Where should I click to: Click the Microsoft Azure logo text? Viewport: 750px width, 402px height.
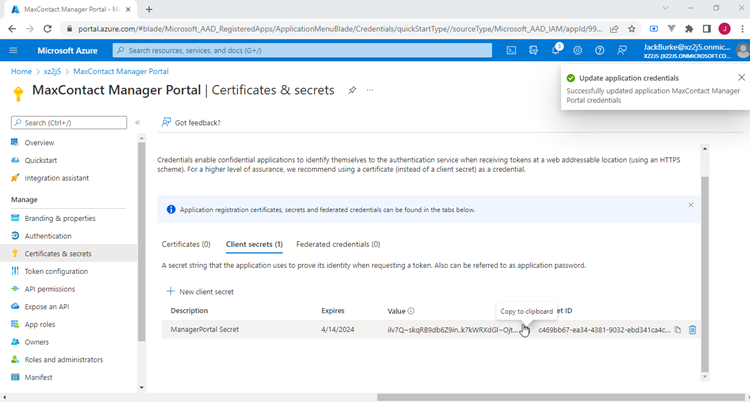click(x=67, y=50)
